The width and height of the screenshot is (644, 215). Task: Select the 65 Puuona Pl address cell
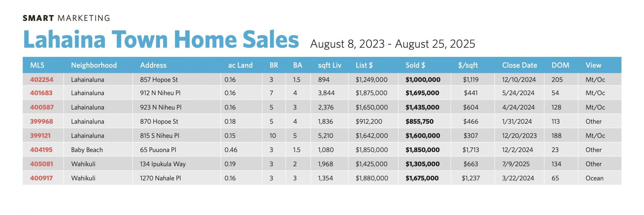point(158,150)
